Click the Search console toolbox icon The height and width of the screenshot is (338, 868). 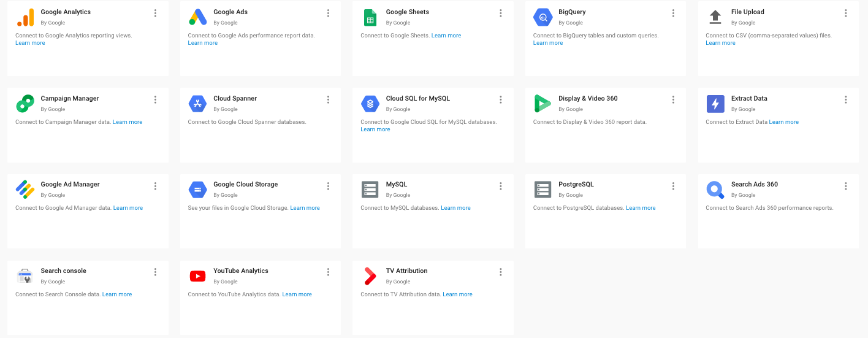pyautogui.click(x=25, y=276)
